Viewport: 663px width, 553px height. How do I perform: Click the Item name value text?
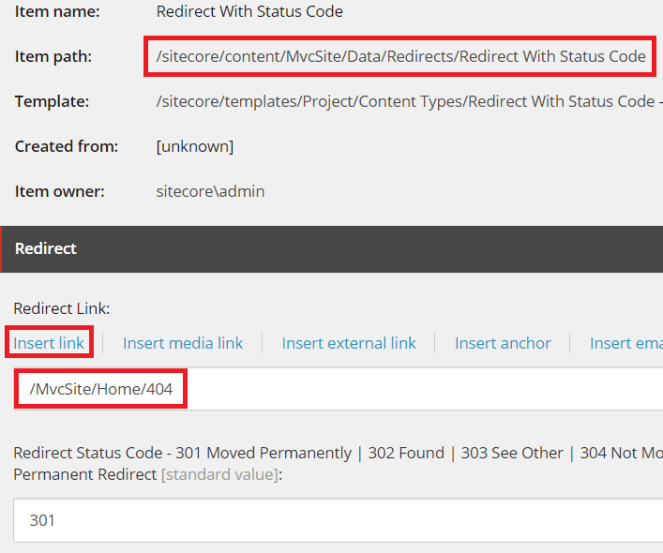tap(250, 12)
